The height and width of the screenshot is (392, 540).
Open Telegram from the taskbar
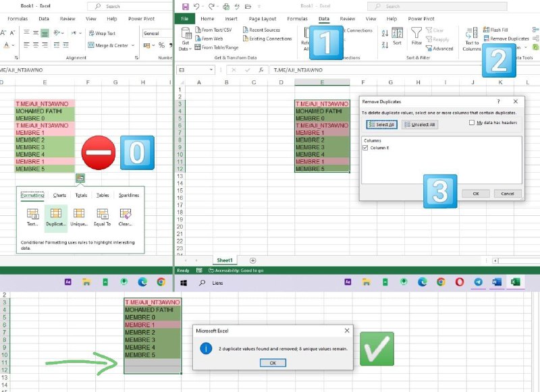478,282
